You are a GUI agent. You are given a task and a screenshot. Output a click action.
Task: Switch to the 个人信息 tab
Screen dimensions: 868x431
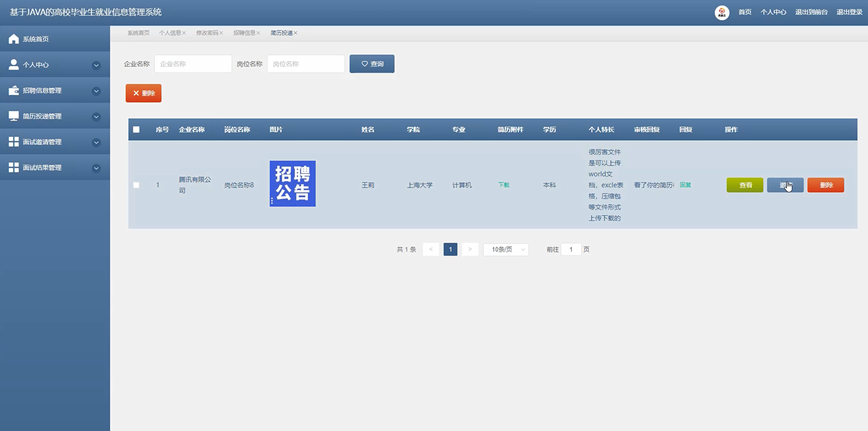coord(170,33)
